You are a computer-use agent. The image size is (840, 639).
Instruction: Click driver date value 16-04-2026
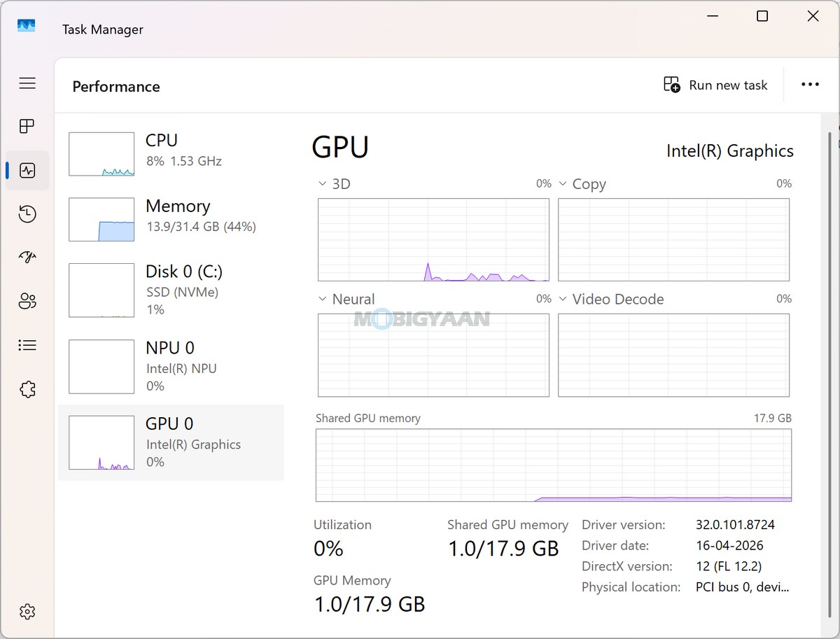click(x=729, y=545)
